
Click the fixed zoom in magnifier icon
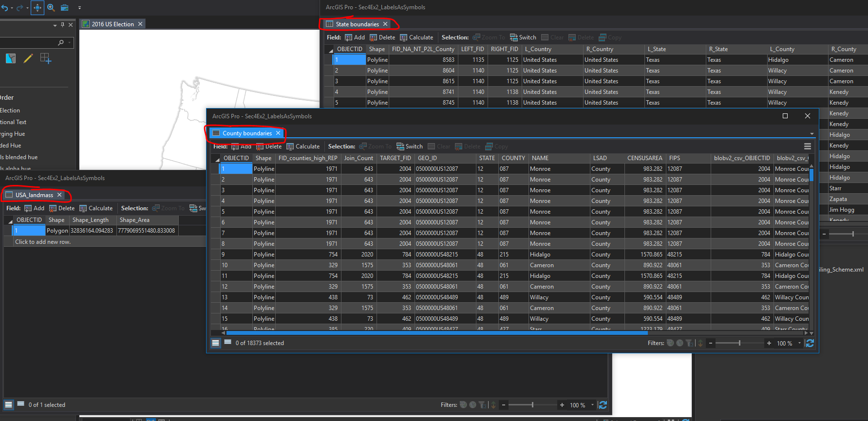51,8
